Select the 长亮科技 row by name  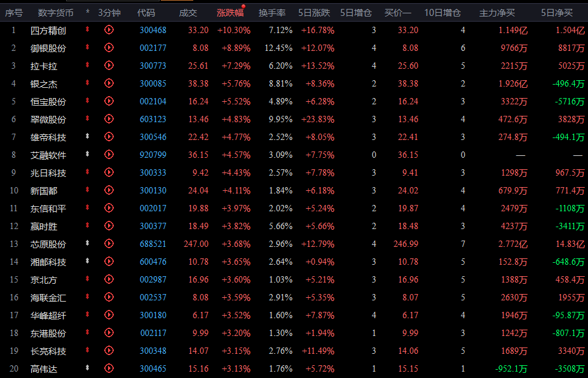(48, 351)
